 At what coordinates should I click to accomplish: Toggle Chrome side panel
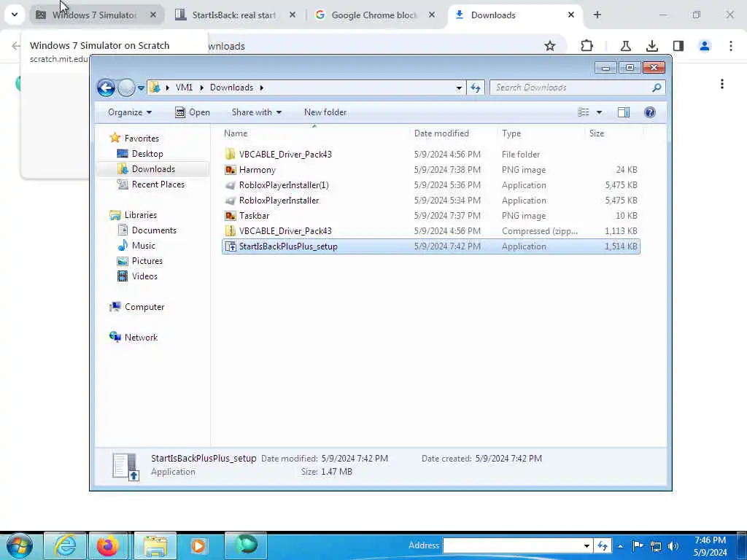click(x=678, y=46)
